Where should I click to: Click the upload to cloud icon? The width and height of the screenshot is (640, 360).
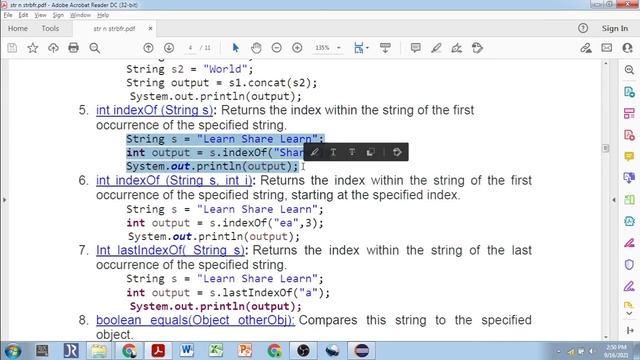pos(53,48)
